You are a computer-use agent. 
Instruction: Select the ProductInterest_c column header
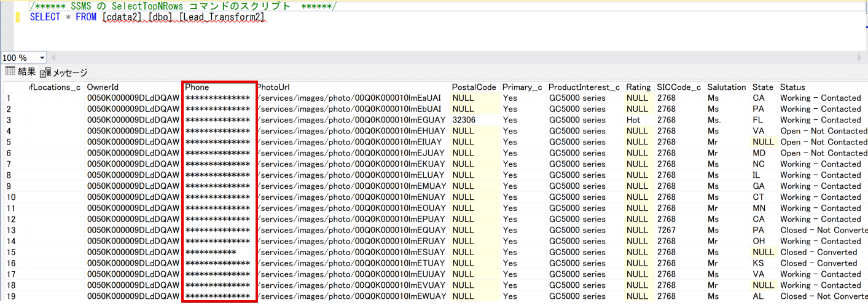click(x=585, y=87)
